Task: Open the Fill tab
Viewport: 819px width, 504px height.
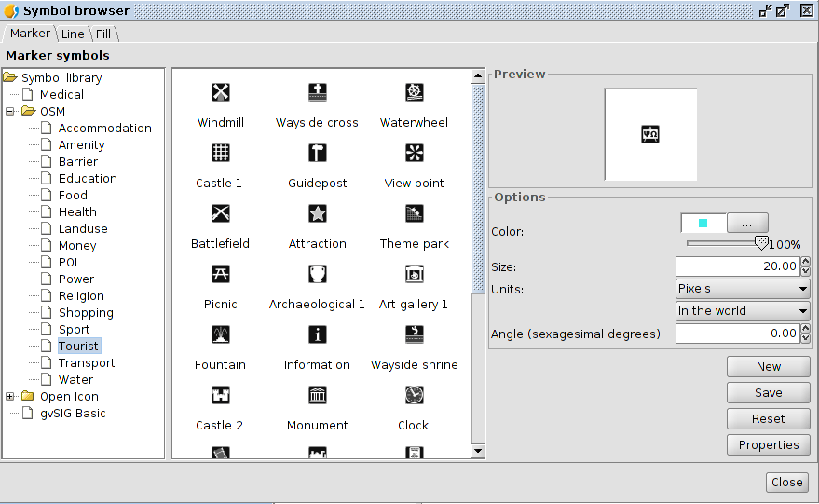Action: (x=103, y=34)
